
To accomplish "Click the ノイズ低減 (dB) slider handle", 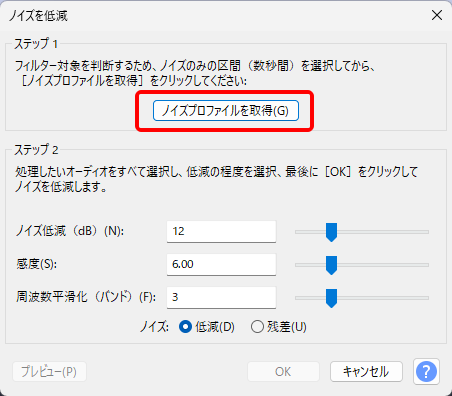I will 331,232.
